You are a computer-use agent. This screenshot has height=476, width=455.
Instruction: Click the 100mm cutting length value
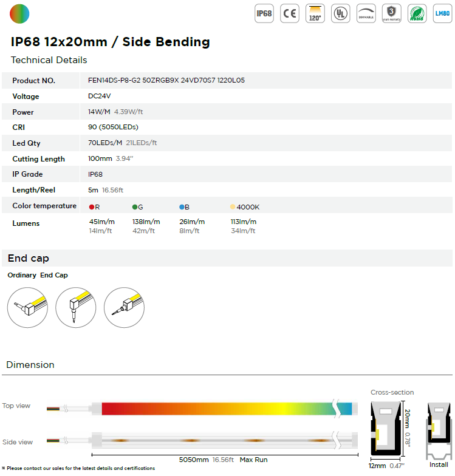100,158
